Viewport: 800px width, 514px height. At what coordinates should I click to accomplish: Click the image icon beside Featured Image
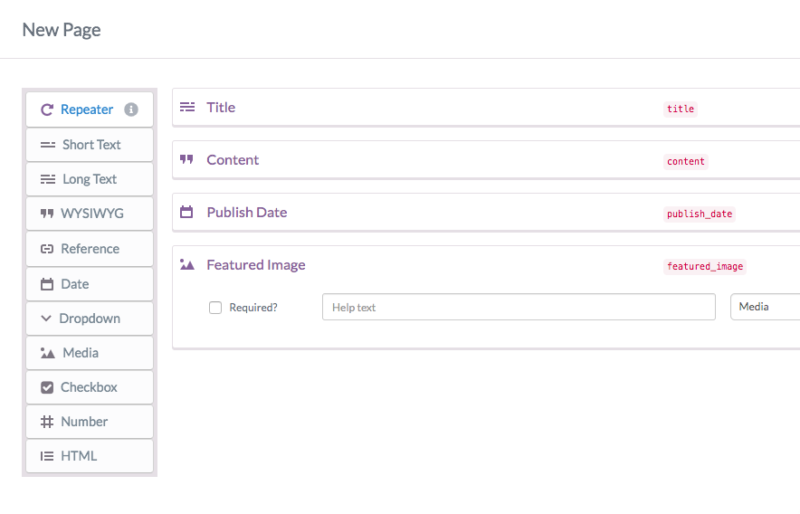tap(187, 264)
